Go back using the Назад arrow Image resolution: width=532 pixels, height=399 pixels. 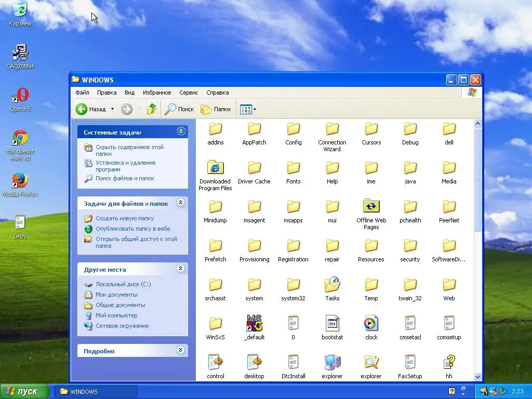click(x=90, y=109)
